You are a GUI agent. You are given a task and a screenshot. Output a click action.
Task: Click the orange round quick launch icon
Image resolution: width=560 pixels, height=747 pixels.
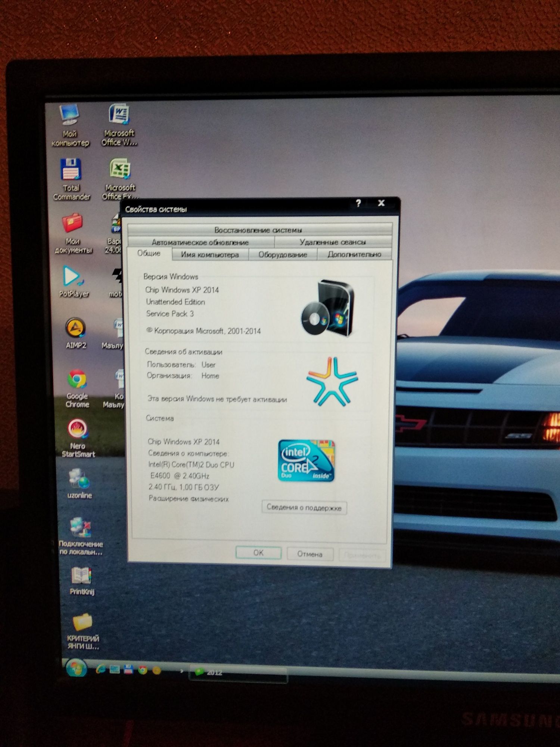(x=156, y=671)
